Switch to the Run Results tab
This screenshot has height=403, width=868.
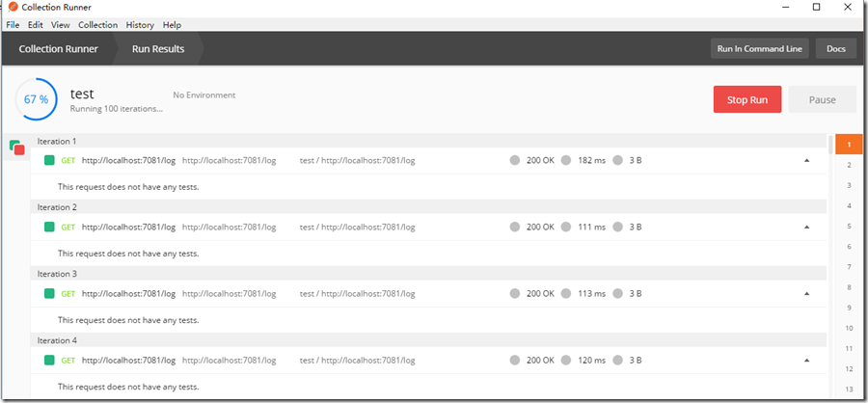[x=158, y=48]
